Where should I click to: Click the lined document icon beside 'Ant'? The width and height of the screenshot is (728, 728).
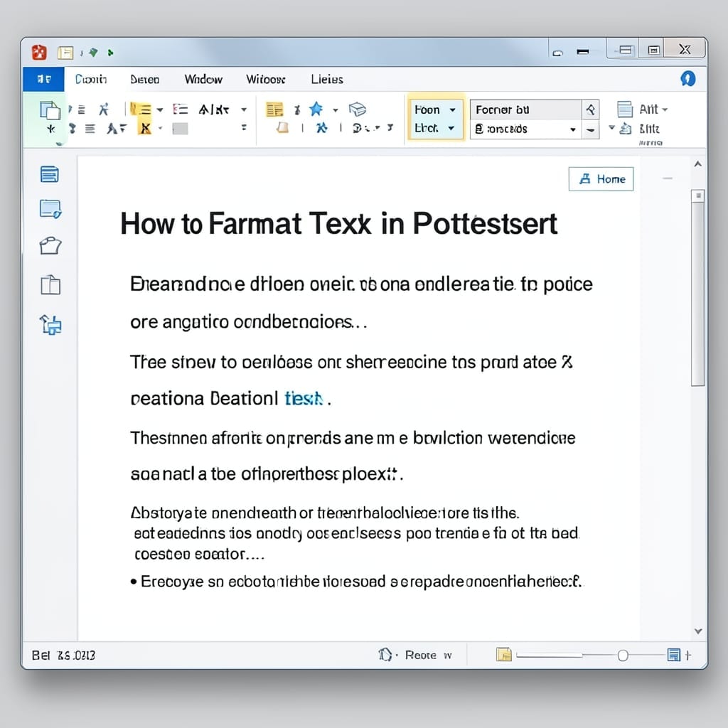coord(625,109)
